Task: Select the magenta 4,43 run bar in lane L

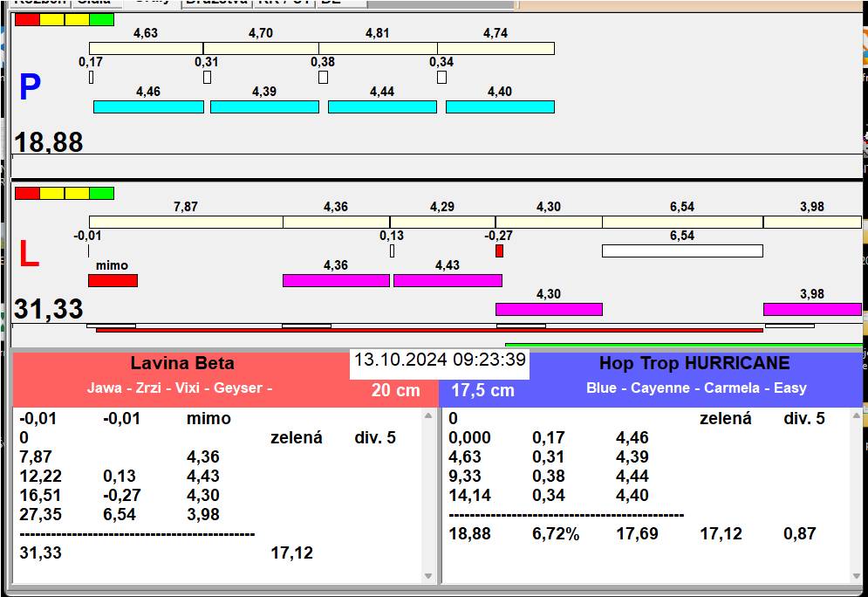Action: tap(448, 281)
